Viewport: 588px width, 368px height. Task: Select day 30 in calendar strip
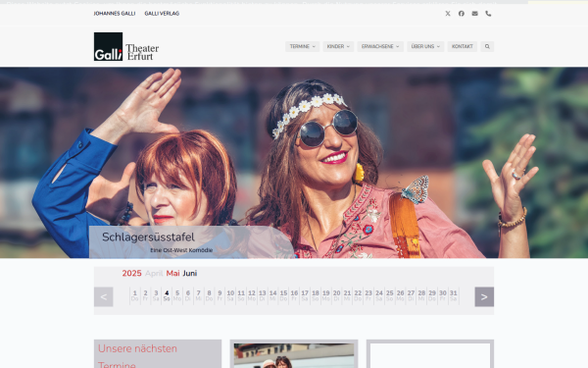pos(443,295)
